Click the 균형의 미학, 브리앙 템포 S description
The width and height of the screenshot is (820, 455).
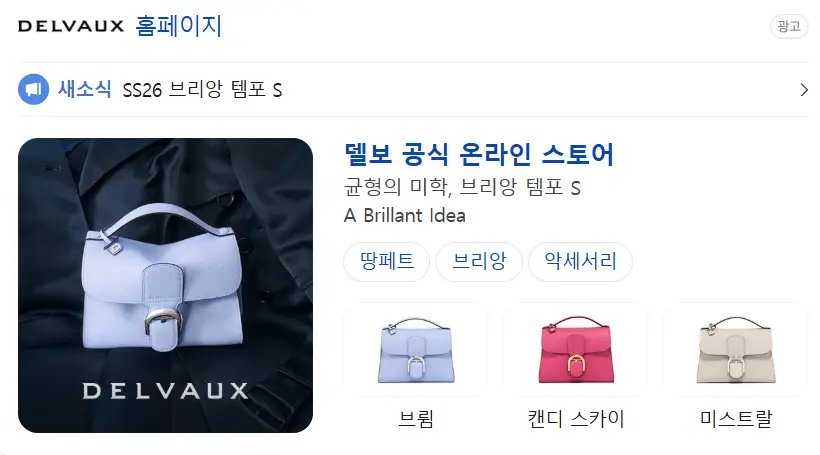click(462, 187)
